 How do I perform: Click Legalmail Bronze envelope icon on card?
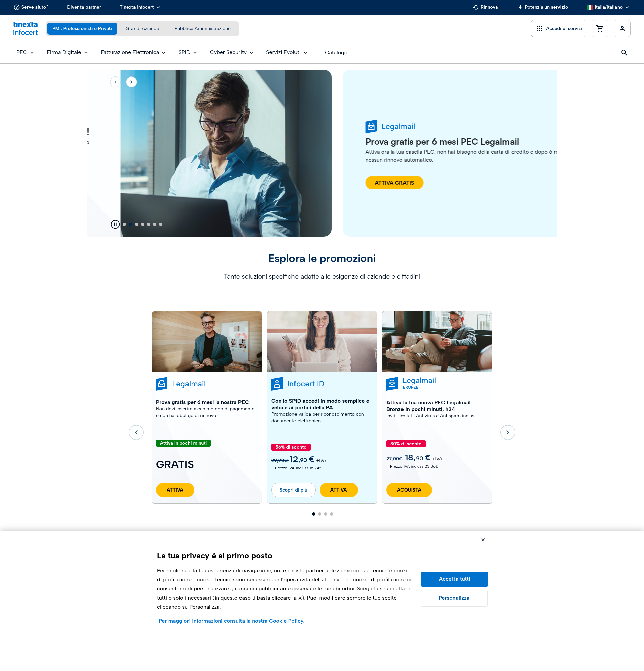pos(392,384)
